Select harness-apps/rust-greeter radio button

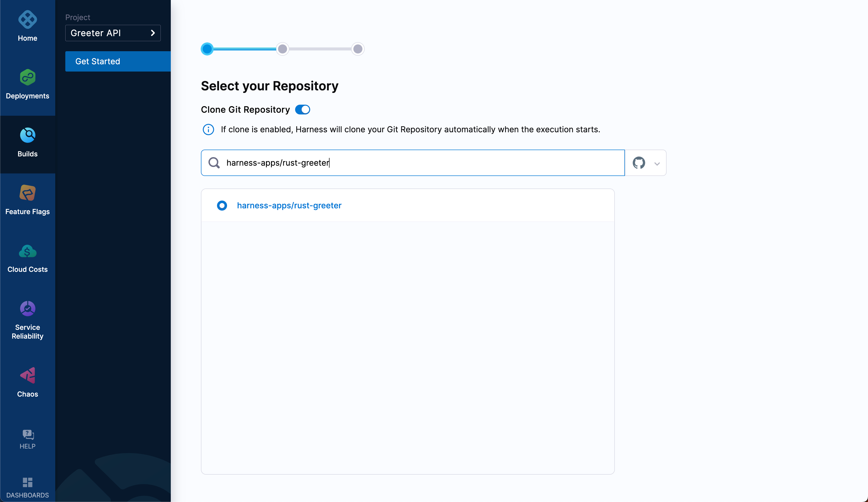222,206
